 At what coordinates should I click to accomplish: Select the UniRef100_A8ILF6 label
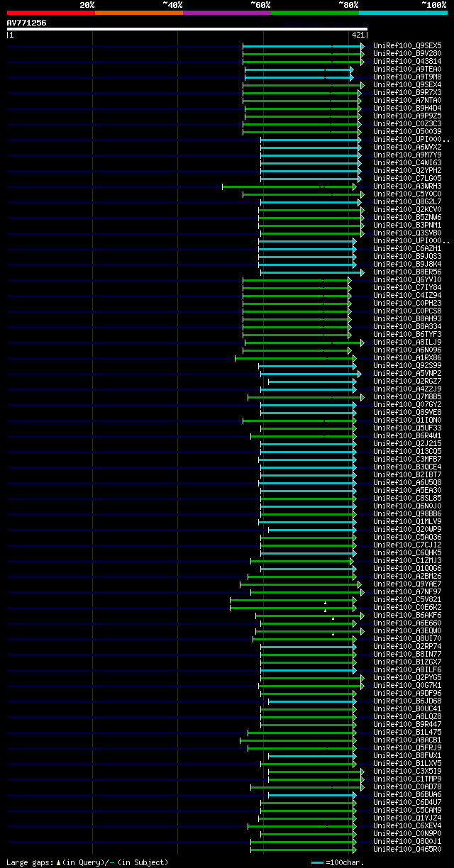click(x=407, y=669)
